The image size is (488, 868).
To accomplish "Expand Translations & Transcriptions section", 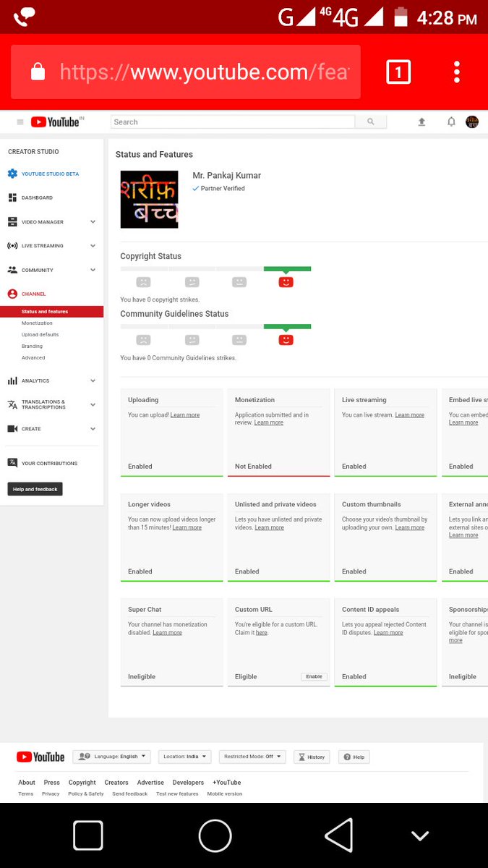I will 93,404.
